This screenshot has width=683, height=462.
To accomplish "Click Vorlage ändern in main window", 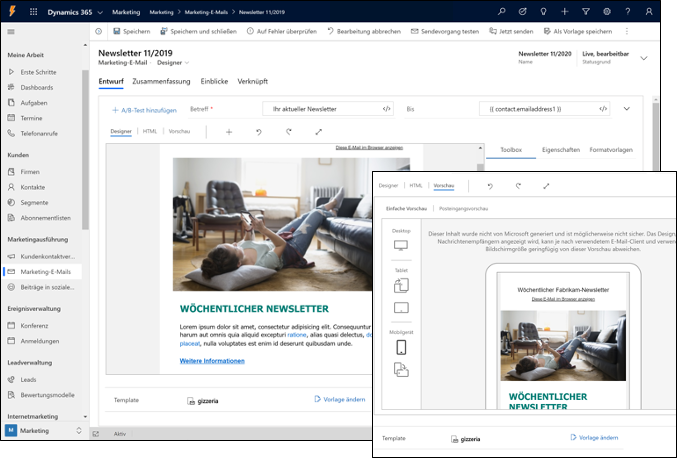I will click(x=340, y=399).
